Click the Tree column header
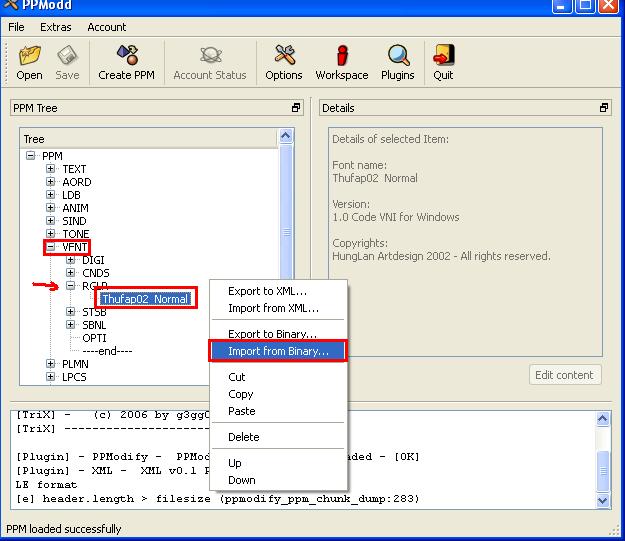 point(149,139)
